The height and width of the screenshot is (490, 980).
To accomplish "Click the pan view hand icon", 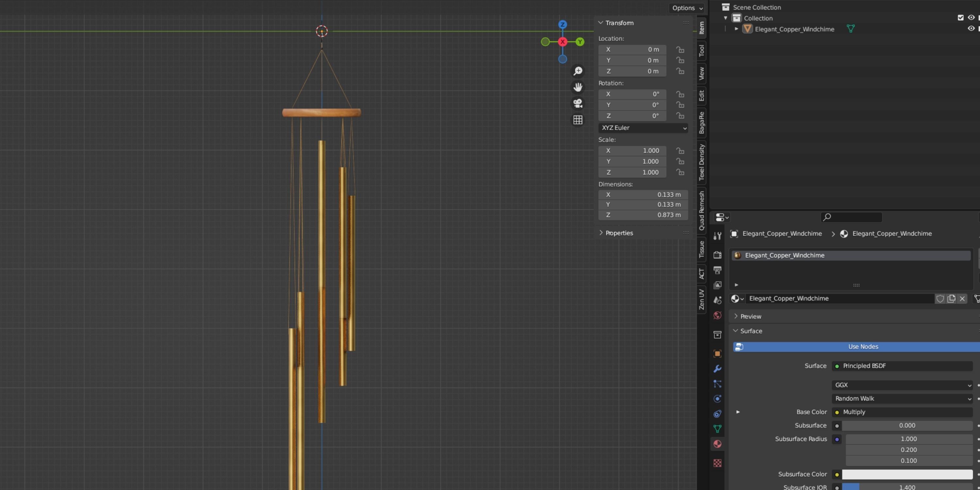I will coord(578,87).
